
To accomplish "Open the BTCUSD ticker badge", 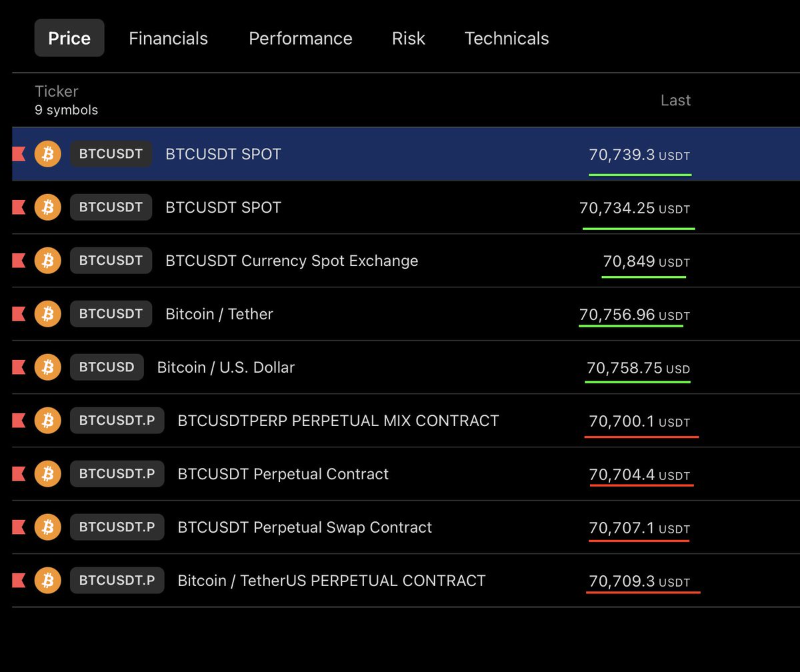I will (107, 367).
